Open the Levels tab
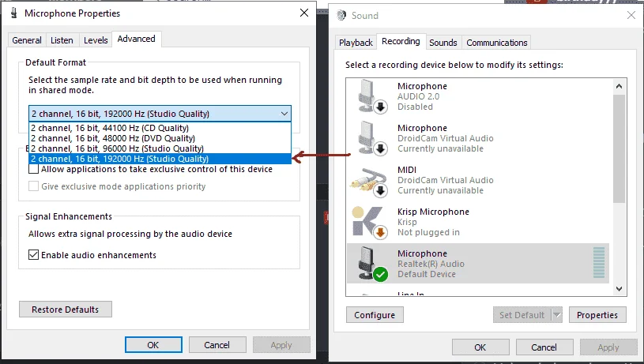The height and width of the screenshot is (364, 644). (x=96, y=40)
